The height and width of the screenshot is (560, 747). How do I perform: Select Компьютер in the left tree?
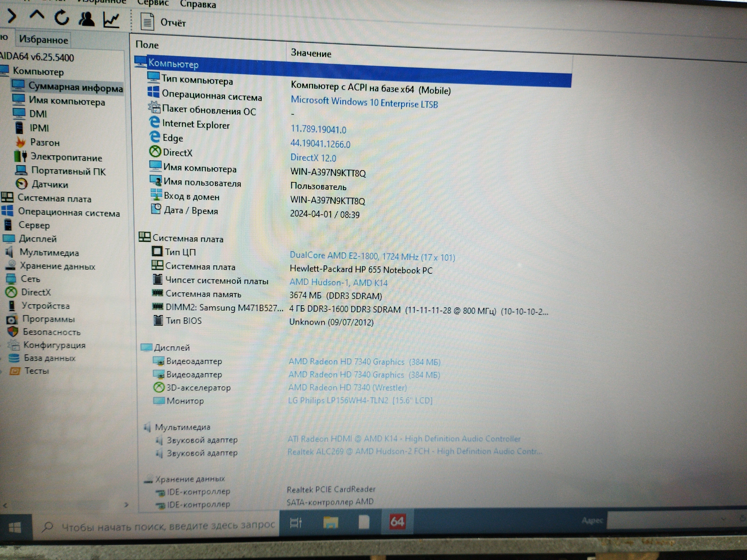(x=38, y=72)
